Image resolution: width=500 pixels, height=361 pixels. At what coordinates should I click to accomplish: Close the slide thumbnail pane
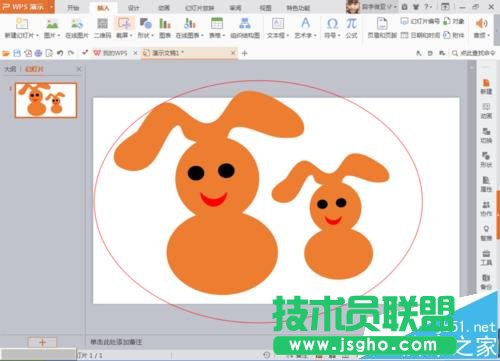[79, 69]
